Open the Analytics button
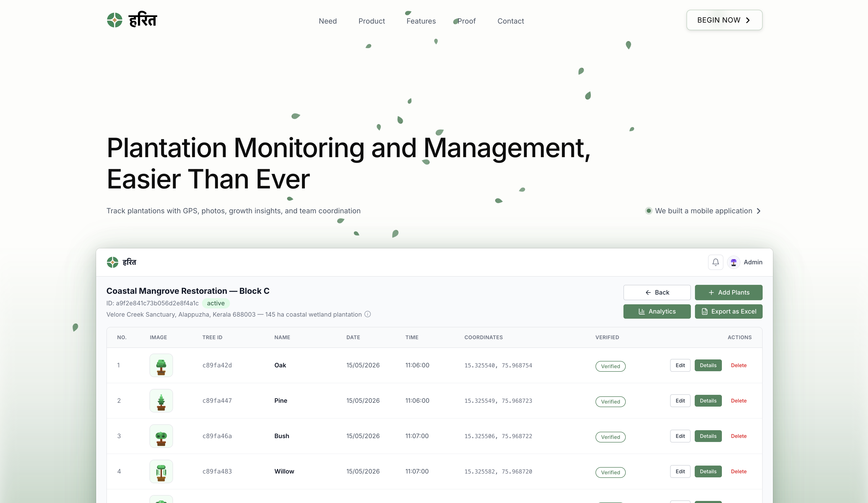This screenshot has height=503, width=868. point(657,311)
